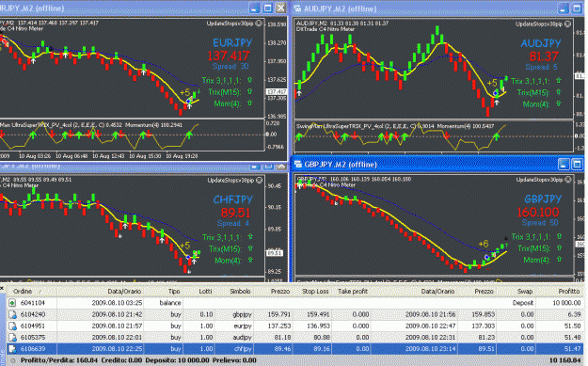Maximize the EURJPY chart window
Viewport: 588px width, 366px height.
coord(267,8)
